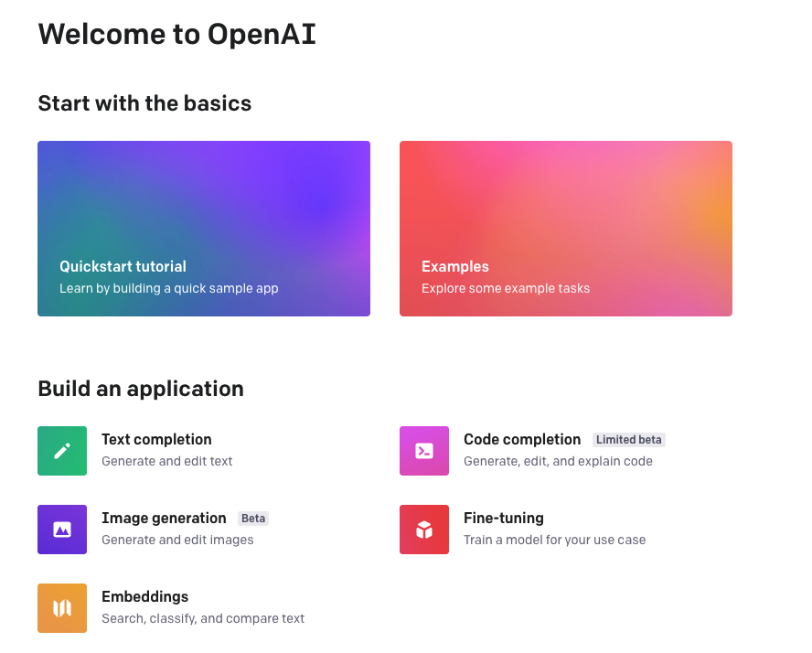The width and height of the screenshot is (812, 653).
Task: Click the 'Start with the basics' heading
Action: 144,103
